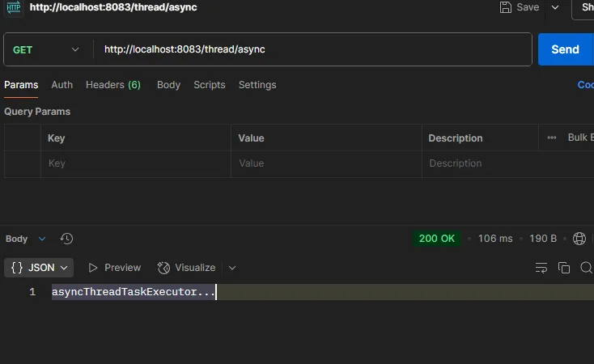Click the Value column header
This screenshot has width=594, height=364.
pos(251,138)
